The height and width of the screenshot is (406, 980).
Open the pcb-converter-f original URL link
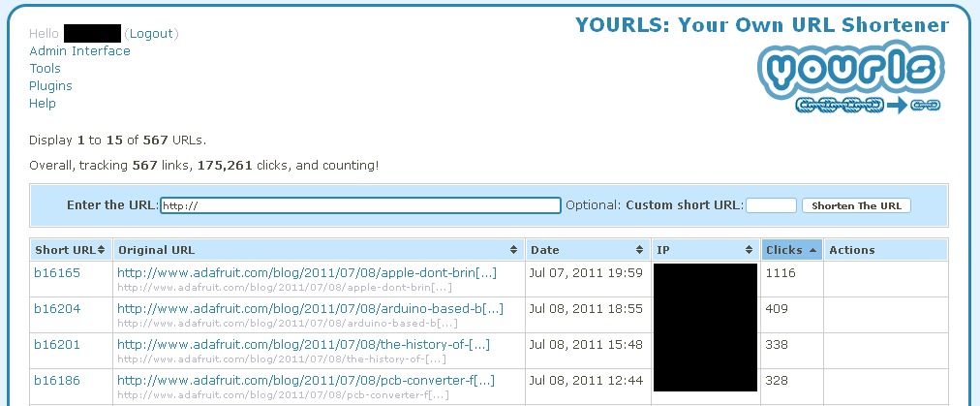[306, 381]
